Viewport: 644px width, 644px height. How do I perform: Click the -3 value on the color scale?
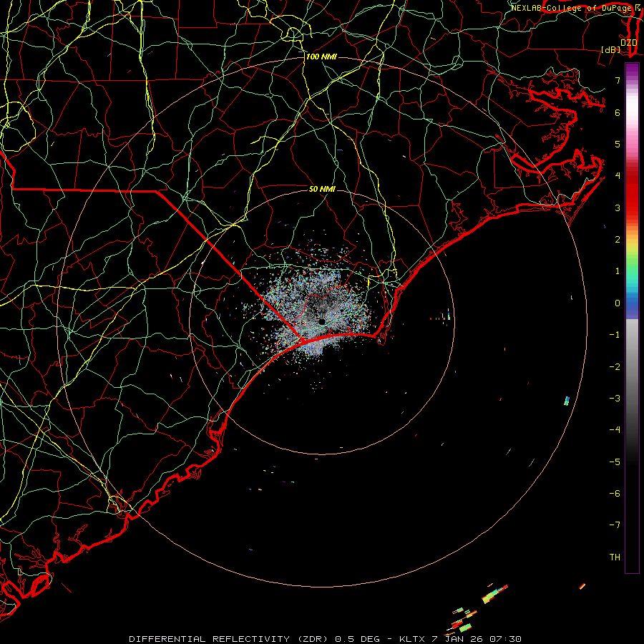pos(615,398)
